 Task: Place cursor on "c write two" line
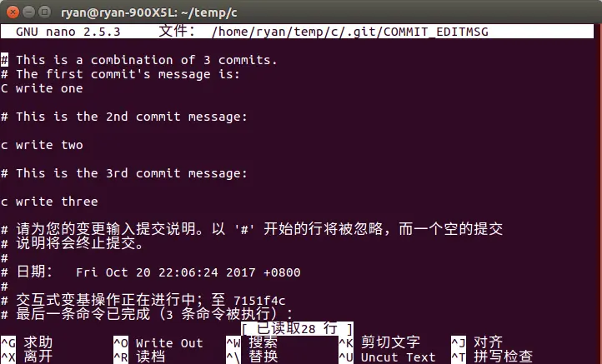click(x=42, y=145)
